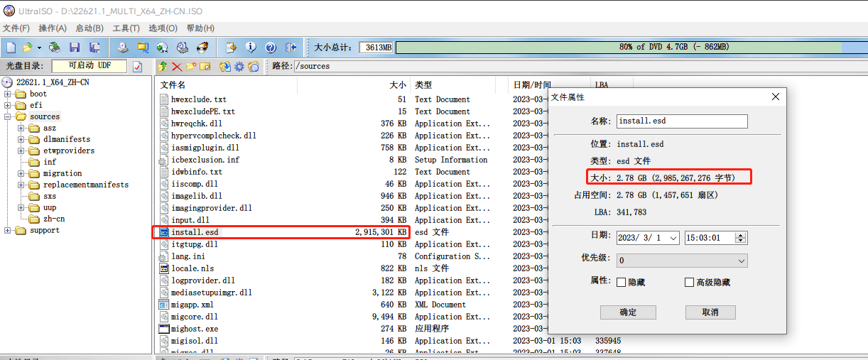Viewport: 868px width, 360px height.
Task: Expand the boot folder node
Action: pos(8,94)
